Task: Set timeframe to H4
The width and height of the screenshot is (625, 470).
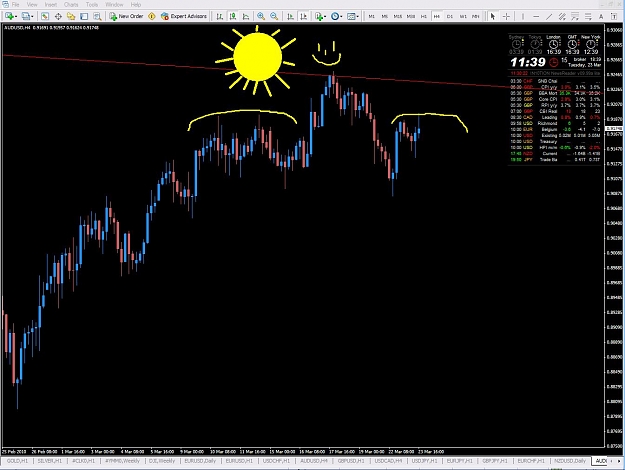Action: (x=437, y=16)
